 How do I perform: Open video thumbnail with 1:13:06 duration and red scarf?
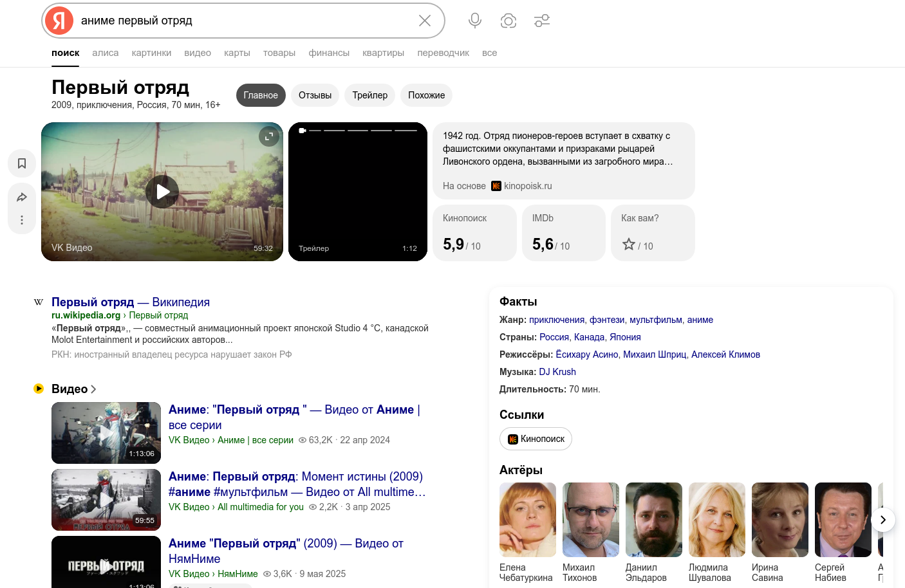point(106,433)
